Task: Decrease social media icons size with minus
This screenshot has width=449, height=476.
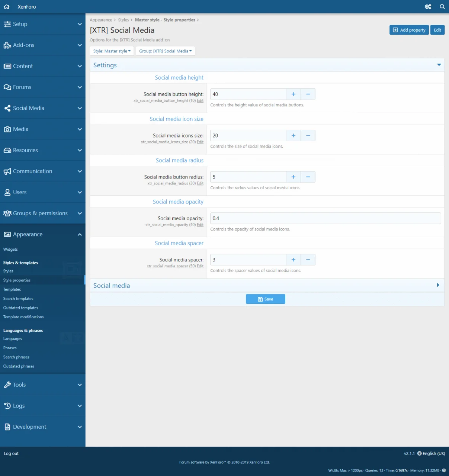Action: (x=308, y=136)
